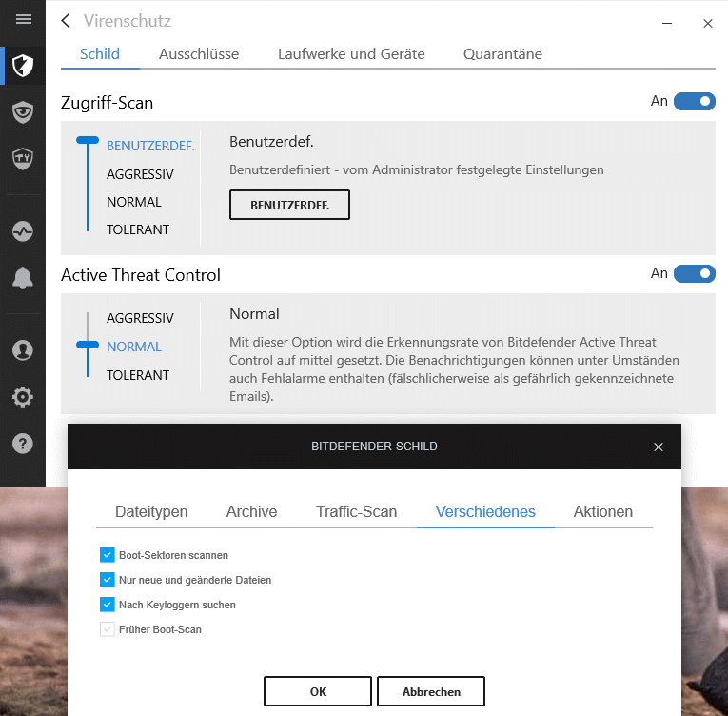Open the Archive tab in dialog
Image resolution: width=728 pixels, height=716 pixels.
(251, 511)
